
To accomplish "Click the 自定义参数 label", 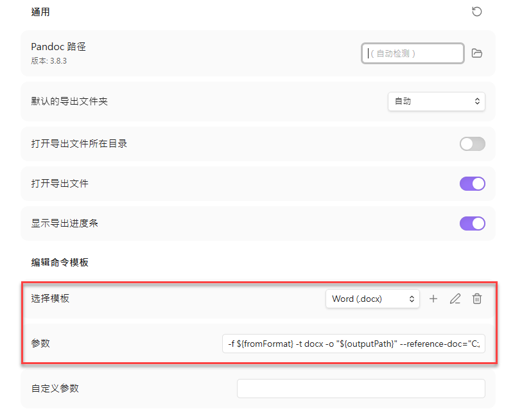I will click(x=55, y=389).
